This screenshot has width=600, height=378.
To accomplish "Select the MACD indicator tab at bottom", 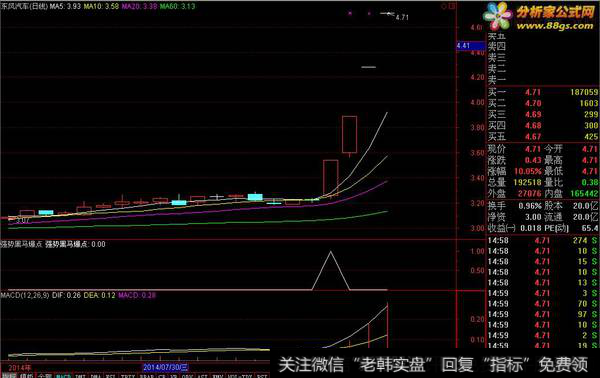I will (64, 376).
